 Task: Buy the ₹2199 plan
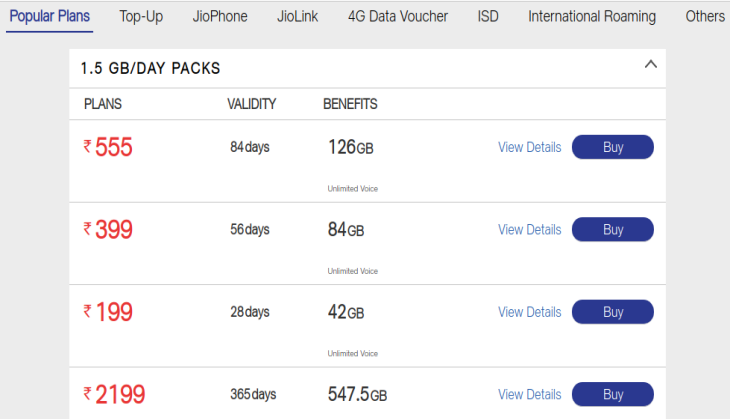613,394
